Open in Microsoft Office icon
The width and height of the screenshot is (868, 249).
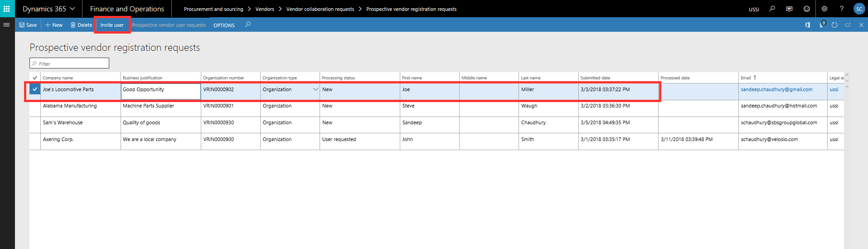tap(807, 25)
